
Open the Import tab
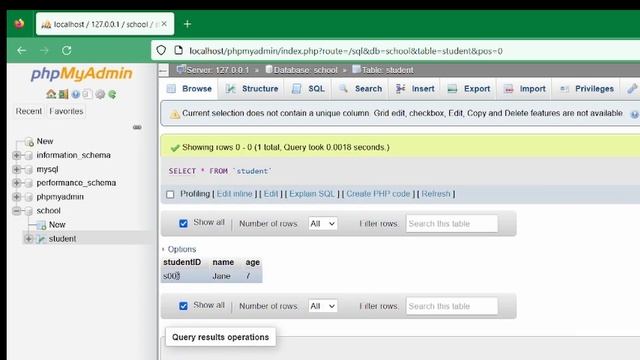click(x=525, y=89)
